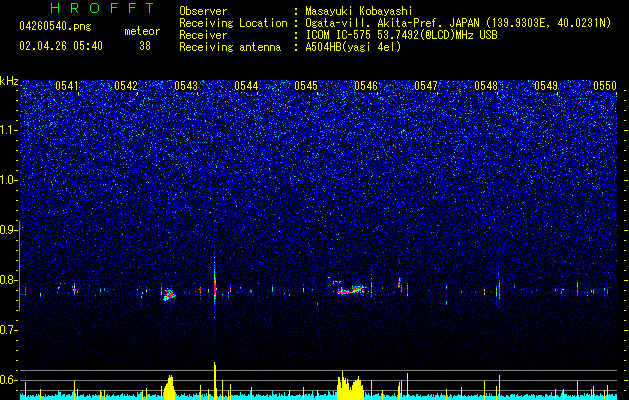Screen dimensions: 629x400
Task: Click the 0.6 kHz axis label
Action: point(8,380)
